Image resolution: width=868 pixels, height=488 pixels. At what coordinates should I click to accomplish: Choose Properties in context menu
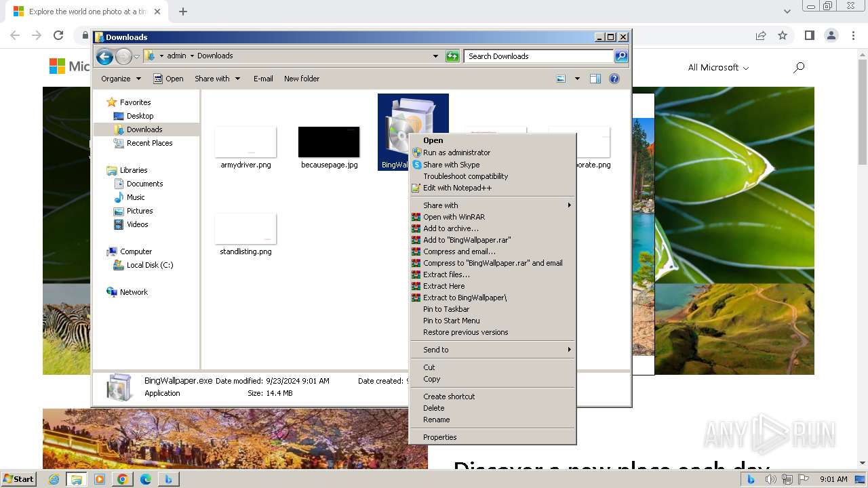[x=493, y=437]
